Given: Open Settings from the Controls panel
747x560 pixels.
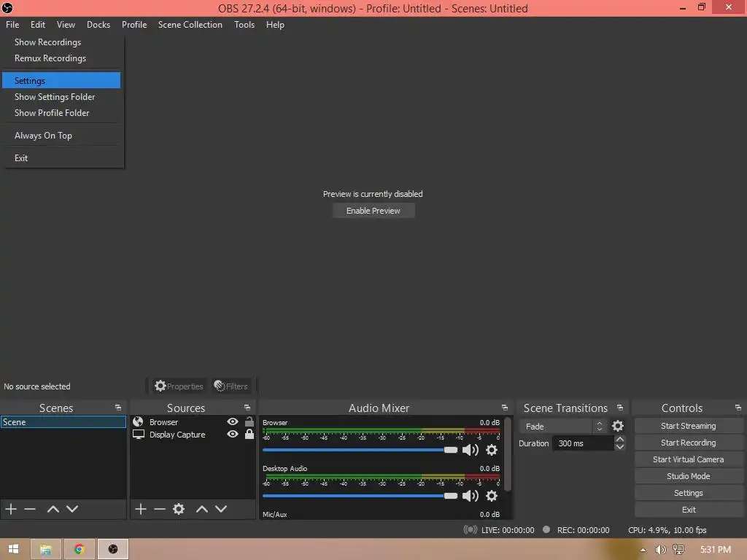Looking at the screenshot, I should (x=689, y=493).
